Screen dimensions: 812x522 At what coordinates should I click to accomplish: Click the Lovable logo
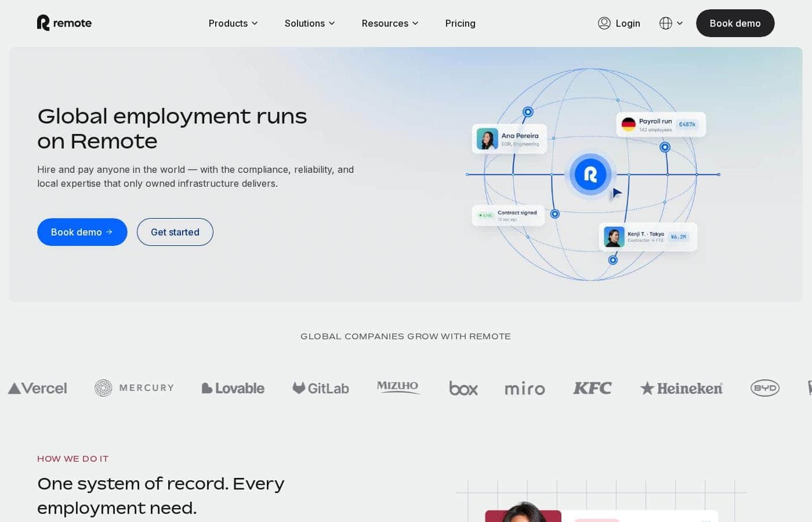coord(233,388)
